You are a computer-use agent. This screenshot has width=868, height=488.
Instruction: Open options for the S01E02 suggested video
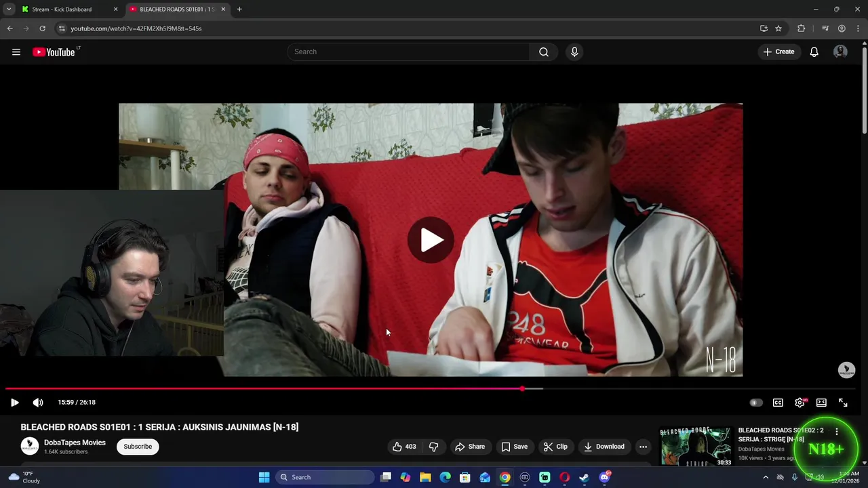pyautogui.click(x=837, y=432)
